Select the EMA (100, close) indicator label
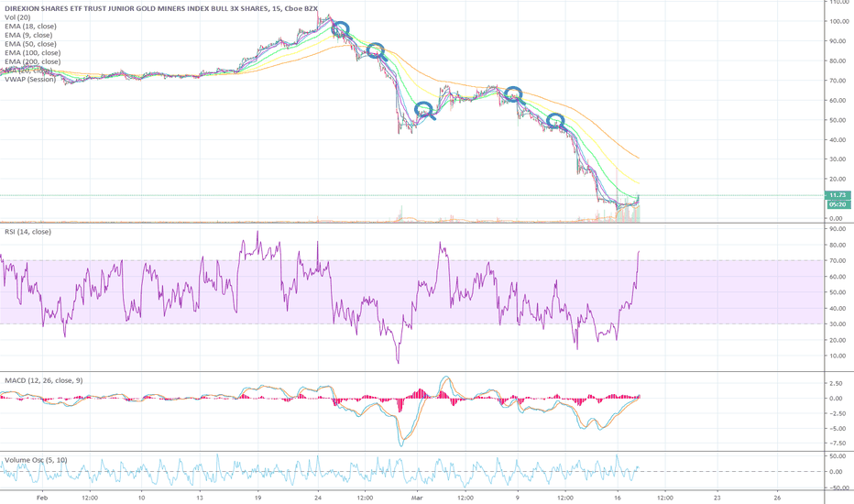854x504 pixels. (x=33, y=53)
